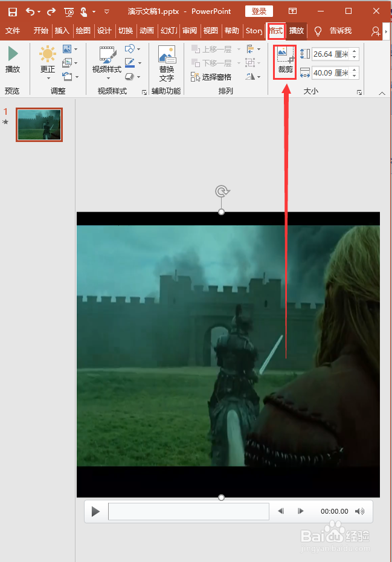Redo the last action

tap(51, 12)
